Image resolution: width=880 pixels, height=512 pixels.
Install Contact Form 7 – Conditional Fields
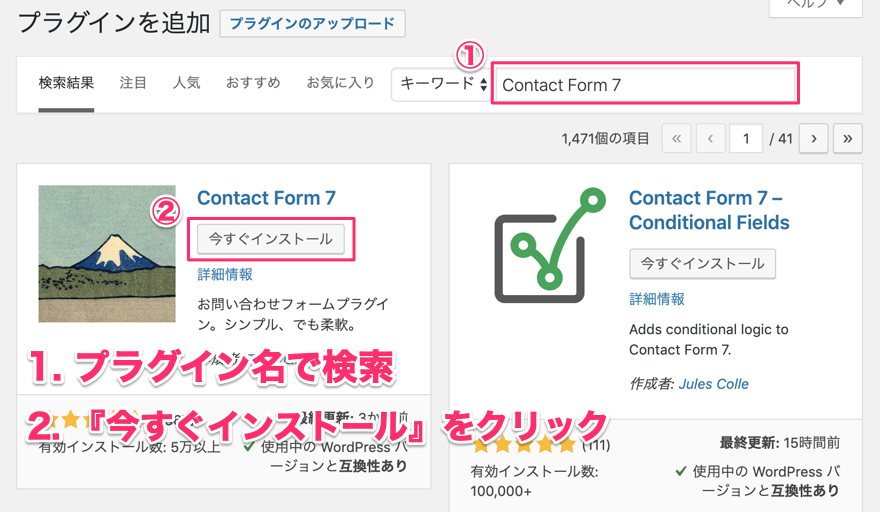(x=702, y=264)
